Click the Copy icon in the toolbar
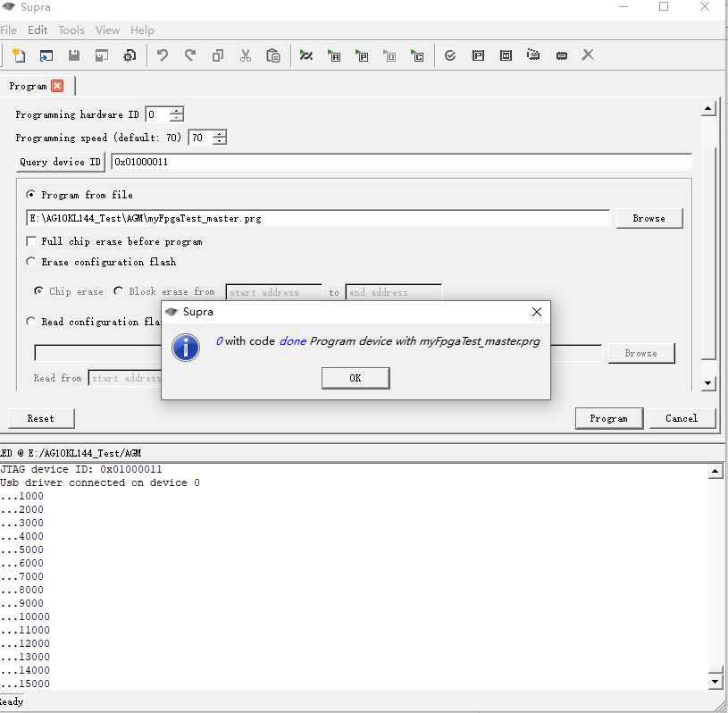Screen dimensions: 728x713 pos(218,55)
